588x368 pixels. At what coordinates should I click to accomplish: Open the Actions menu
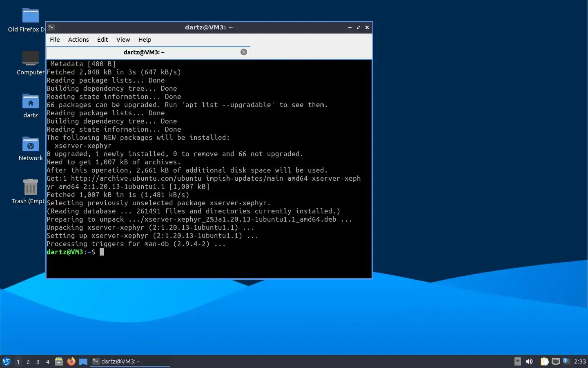(x=78, y=40)
